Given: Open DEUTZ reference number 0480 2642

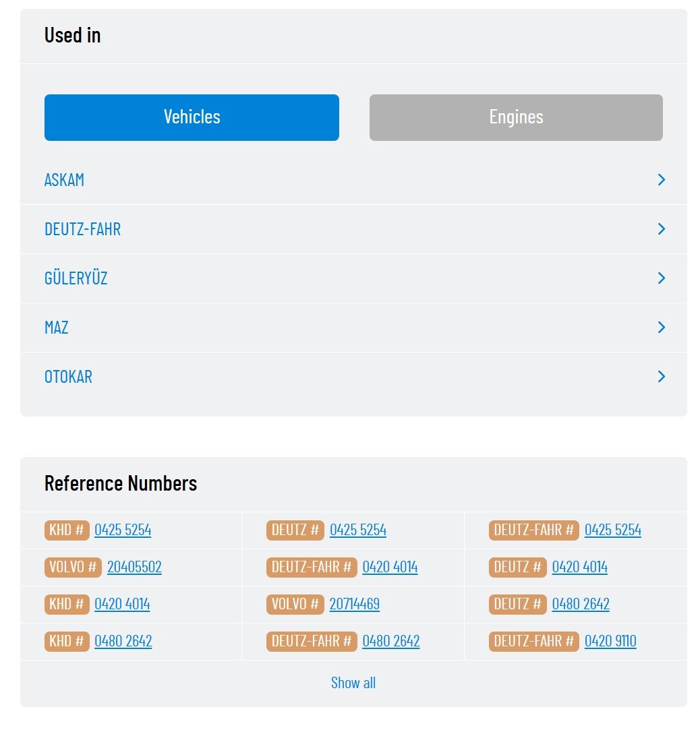Looking at the screenshot, I should pos(581,604).
